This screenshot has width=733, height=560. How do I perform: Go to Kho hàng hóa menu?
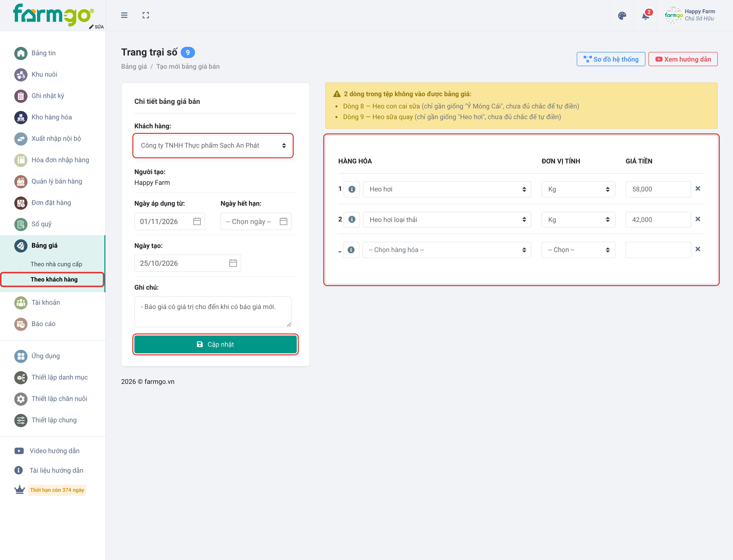52,117
